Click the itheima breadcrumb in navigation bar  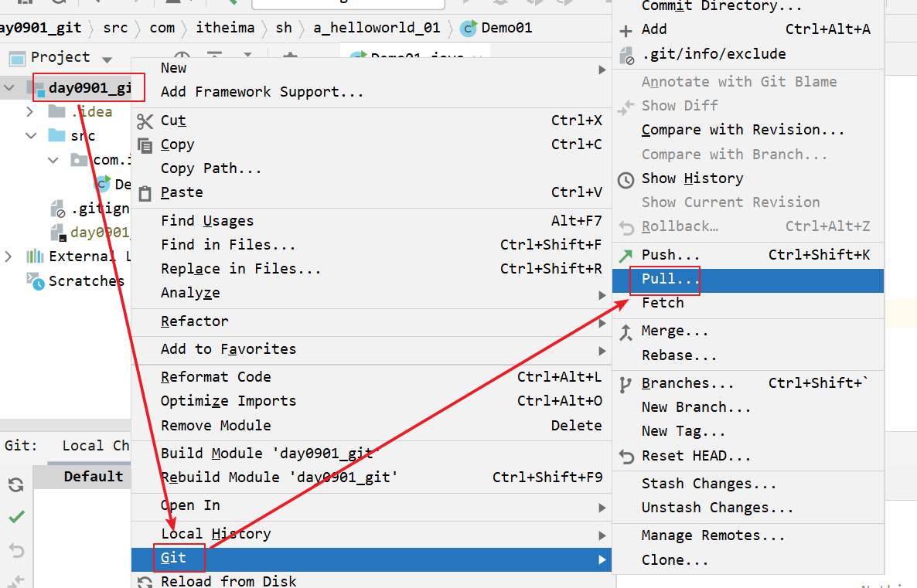click(x=225, y=28)
